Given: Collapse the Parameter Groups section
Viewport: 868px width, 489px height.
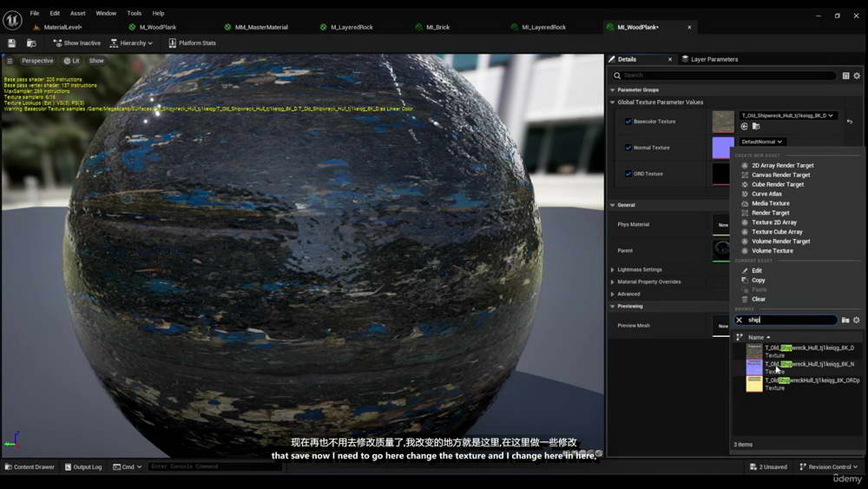Looking at the screenshot, I should click(613, 89).
